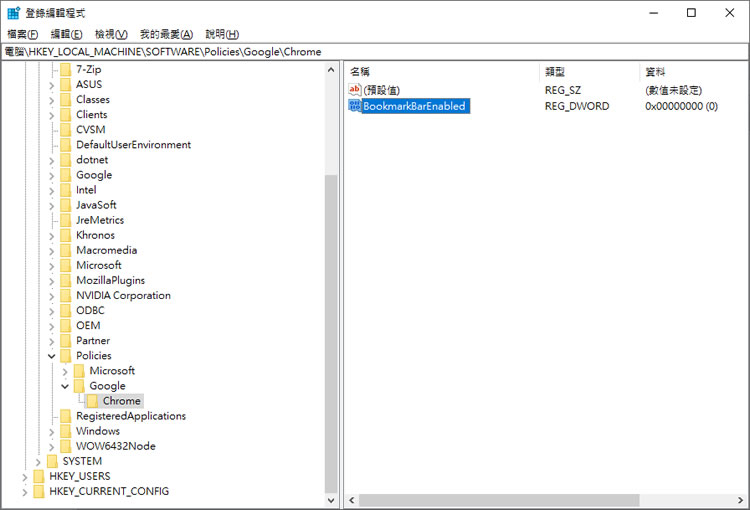This screenshot has height=510, width=750.
Task: Click the tree pane vertical scrollbar thumb
Action: pyautogui.click(x=331, y=334)
